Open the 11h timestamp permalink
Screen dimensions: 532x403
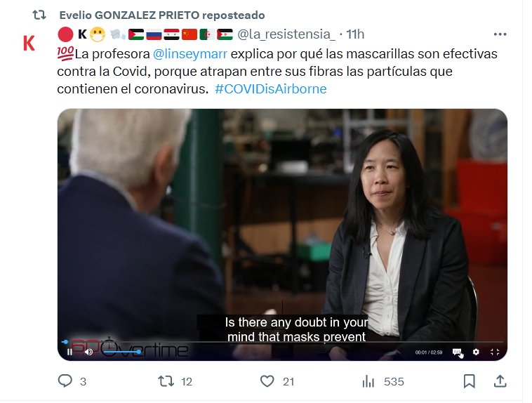pyautogui.click(x=355, y=34)
